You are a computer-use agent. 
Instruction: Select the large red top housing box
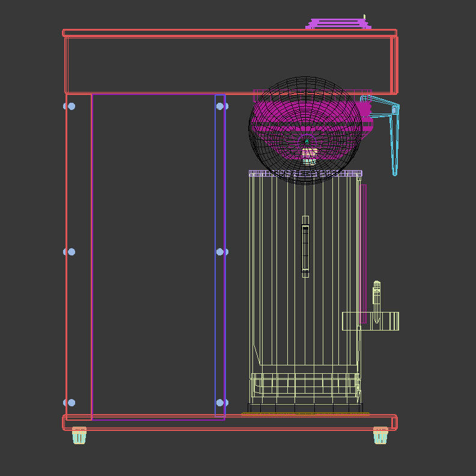pyautogui.click(x=230, y=62)
